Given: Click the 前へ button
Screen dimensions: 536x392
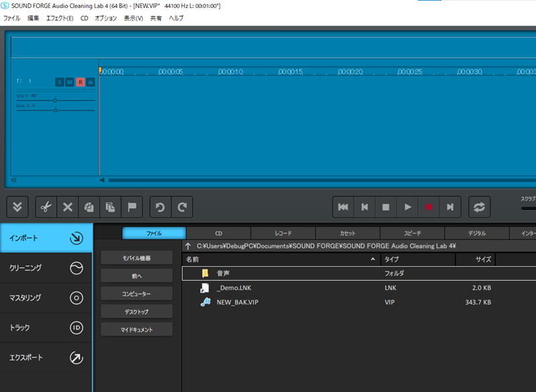Looking at the screenshot, I should (x=137, y=276).
